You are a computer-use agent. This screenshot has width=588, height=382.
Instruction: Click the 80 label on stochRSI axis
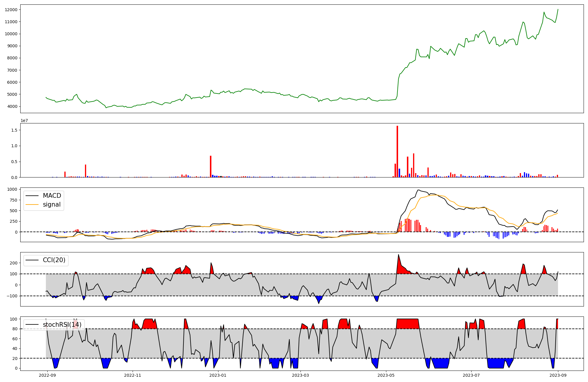click(15, 329)
